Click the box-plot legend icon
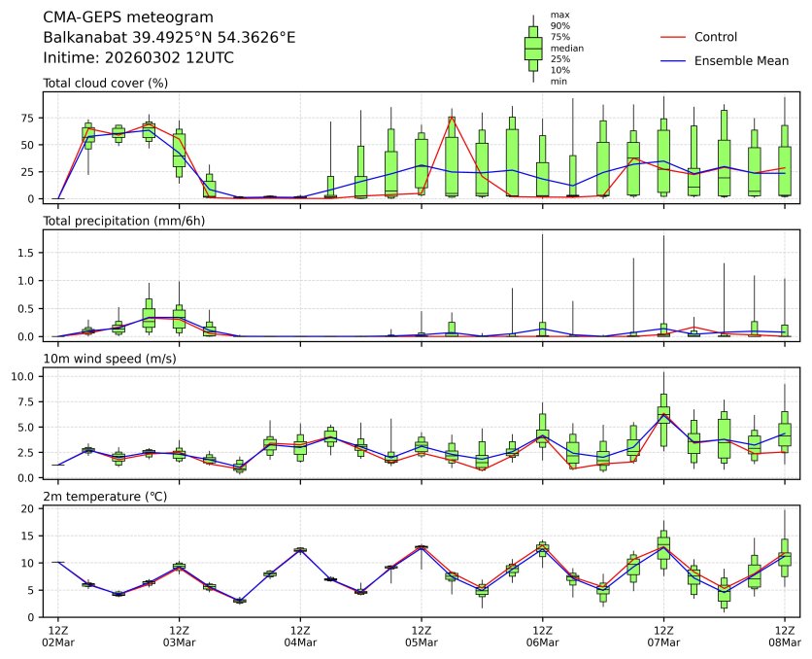 point(533,49)
